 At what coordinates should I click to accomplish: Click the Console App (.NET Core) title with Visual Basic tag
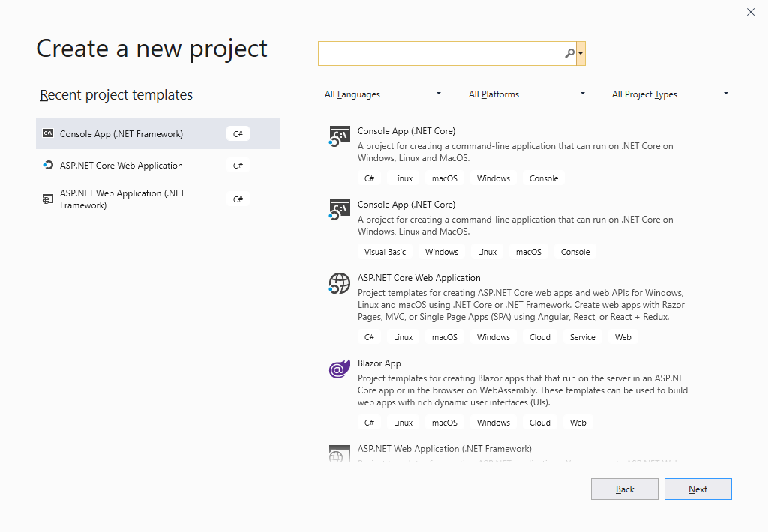406,204
